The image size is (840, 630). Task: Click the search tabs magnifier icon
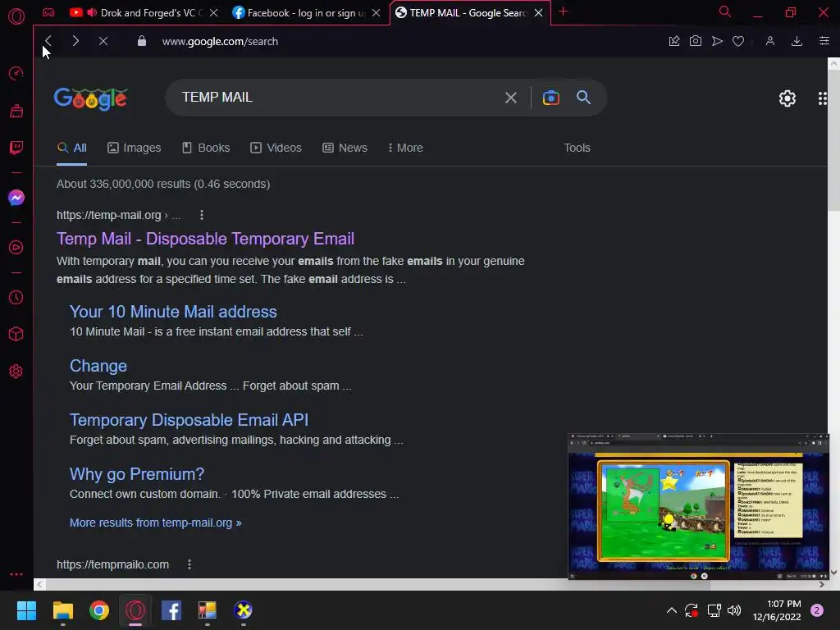pos(725,11)
